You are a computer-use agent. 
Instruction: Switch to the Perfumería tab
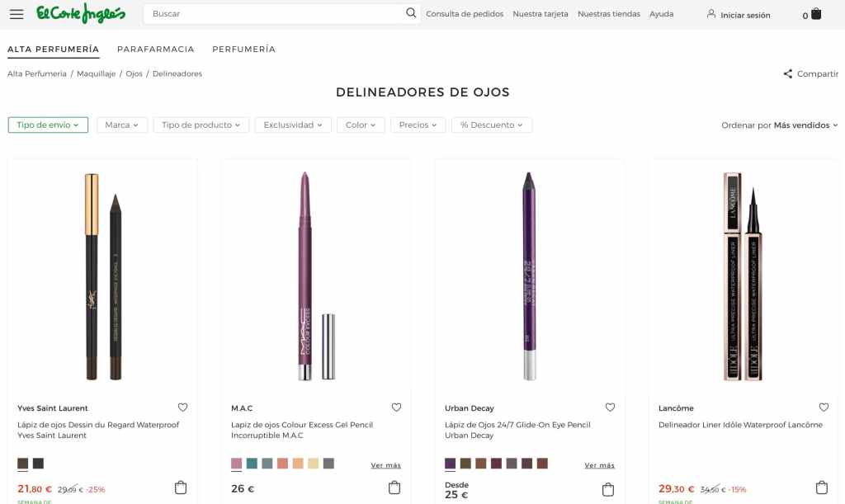(243, 49)
